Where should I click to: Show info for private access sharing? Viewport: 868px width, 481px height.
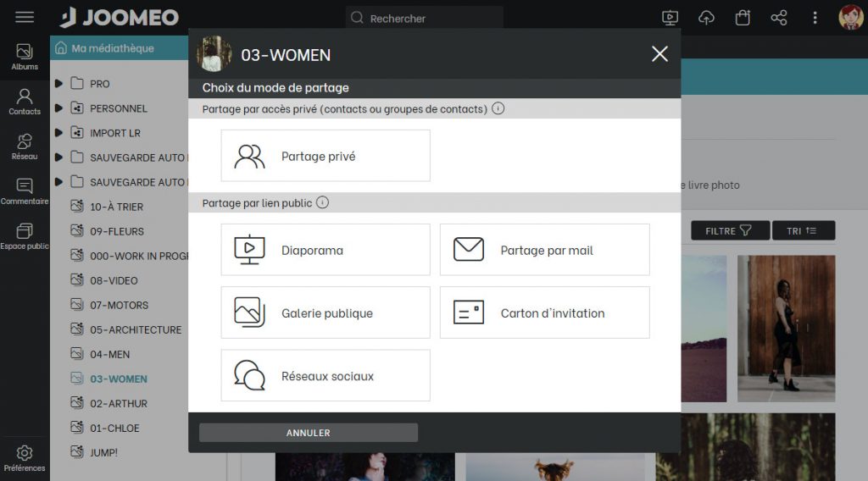[x=498, y=108]
